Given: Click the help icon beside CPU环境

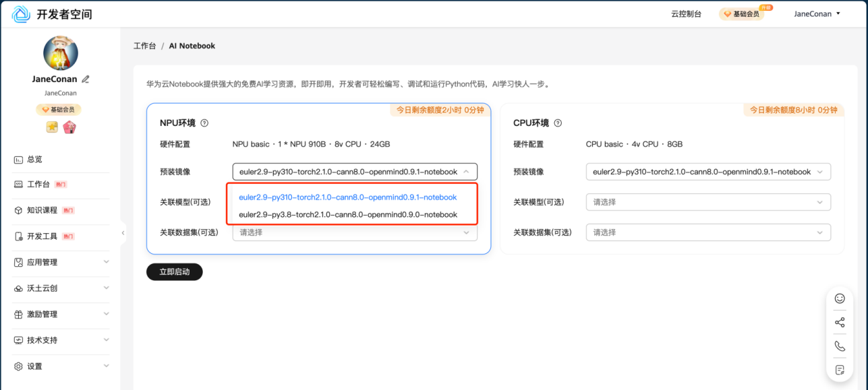Looking at the screenshot, I should tap(558, 123).
